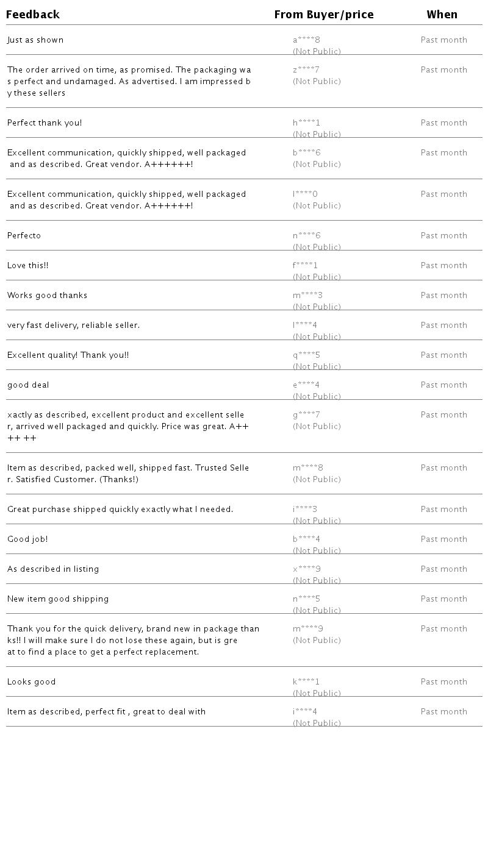The height and width of the screenshot is (868, 488).
Task: Click 'Good job!' feedback comment
Action: (27, 539)
